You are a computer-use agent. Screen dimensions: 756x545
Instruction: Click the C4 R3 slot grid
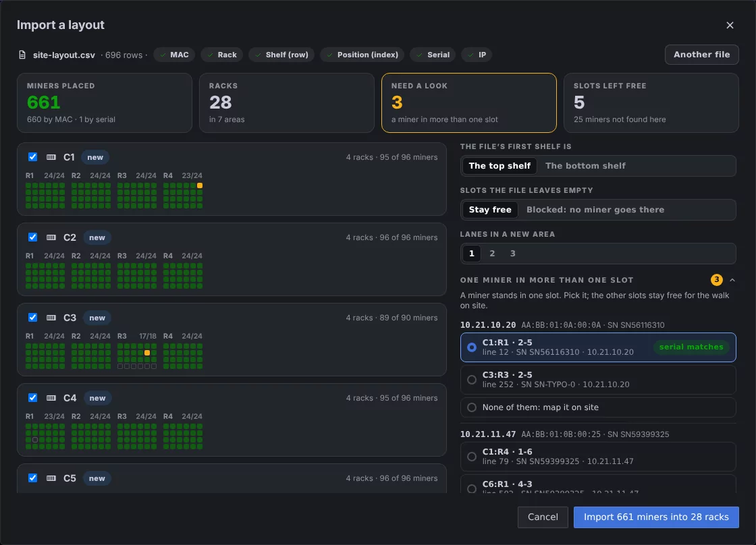tap(137, 436)
